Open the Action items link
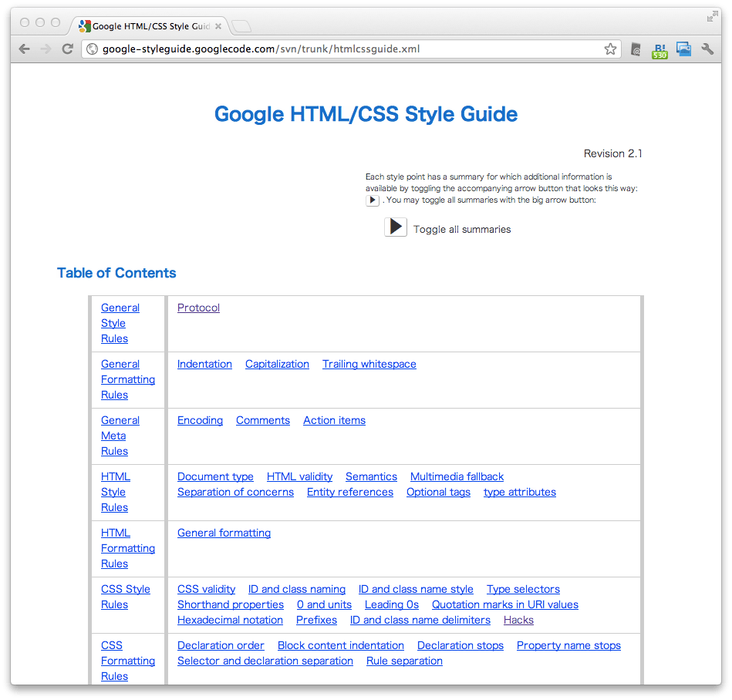This screenshot has height=700, width=732. point(334,420)
